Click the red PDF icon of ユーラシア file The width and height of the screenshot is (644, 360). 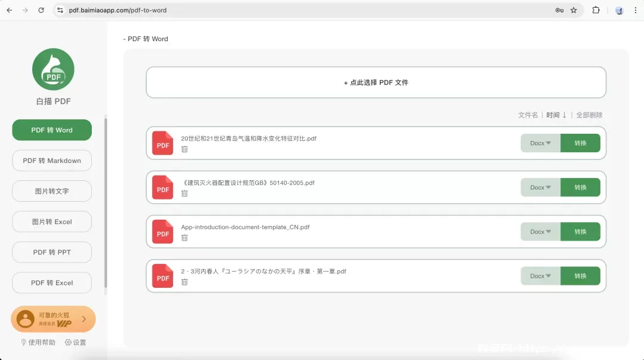[163, 276]
